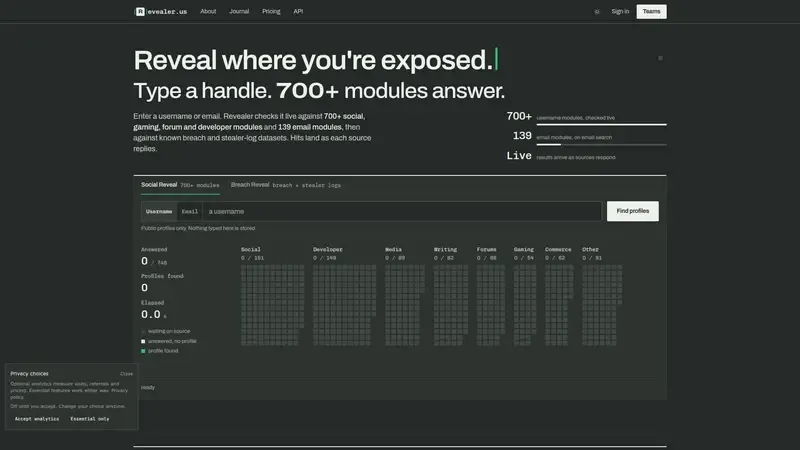Screen dimensions: 800x450
Task: Click the Developer module grid
Action: 344,305
